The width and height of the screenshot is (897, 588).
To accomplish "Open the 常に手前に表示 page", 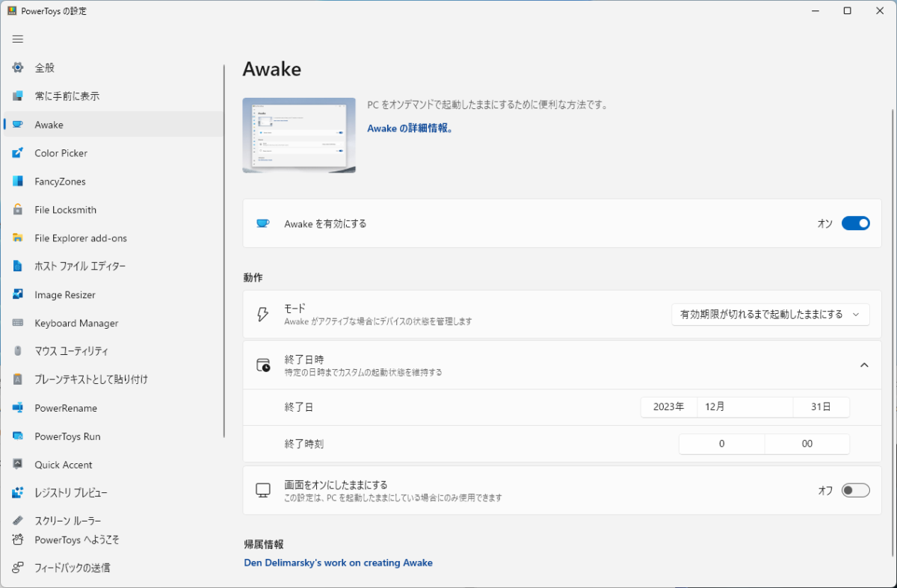I will (x=114, y=96).
